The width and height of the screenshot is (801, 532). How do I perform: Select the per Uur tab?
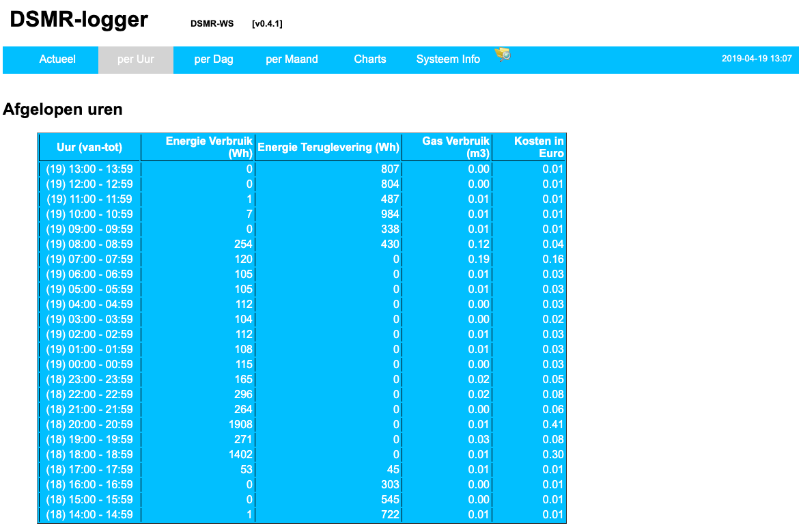coord(136,59)
